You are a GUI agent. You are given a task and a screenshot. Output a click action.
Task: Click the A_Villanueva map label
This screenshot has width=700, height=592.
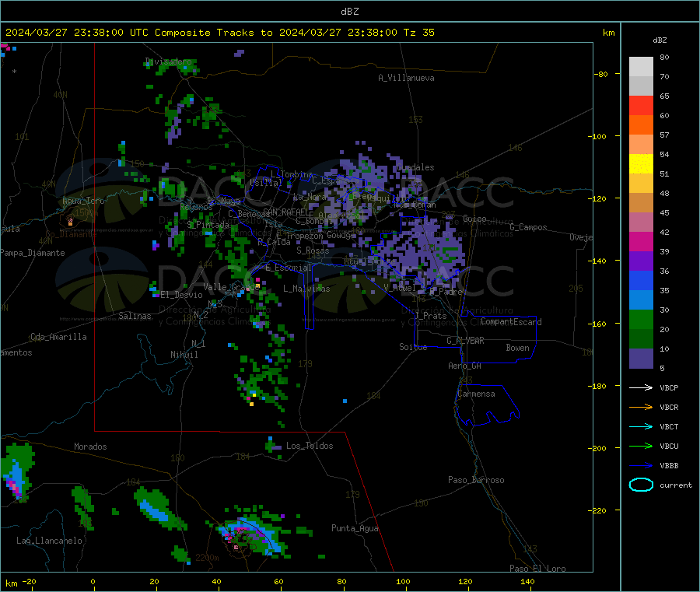point(406,78)
